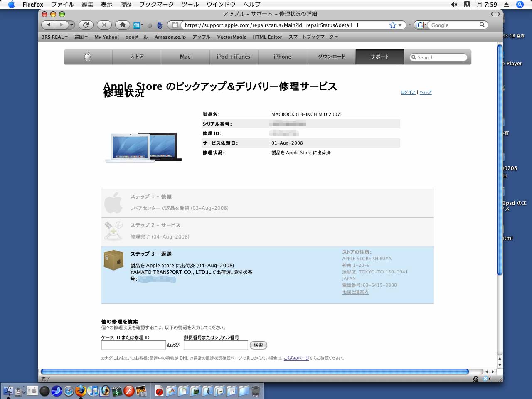Open iTunes from the Dock
The image size is (532, 399).
[93, 391]
